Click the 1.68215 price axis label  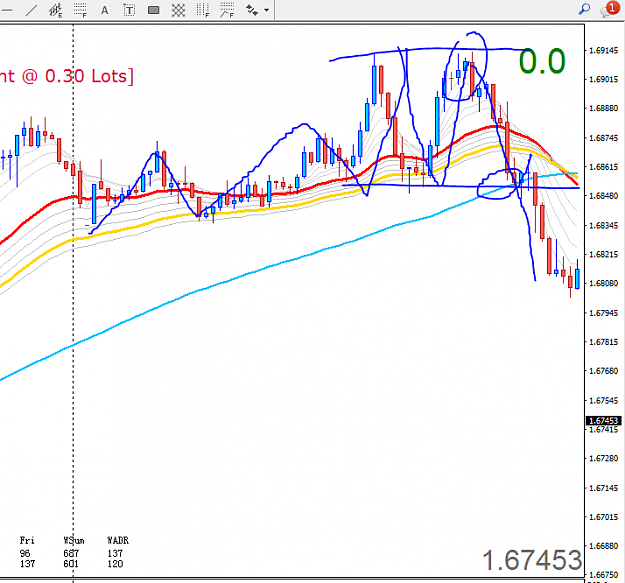pos(603,254)
